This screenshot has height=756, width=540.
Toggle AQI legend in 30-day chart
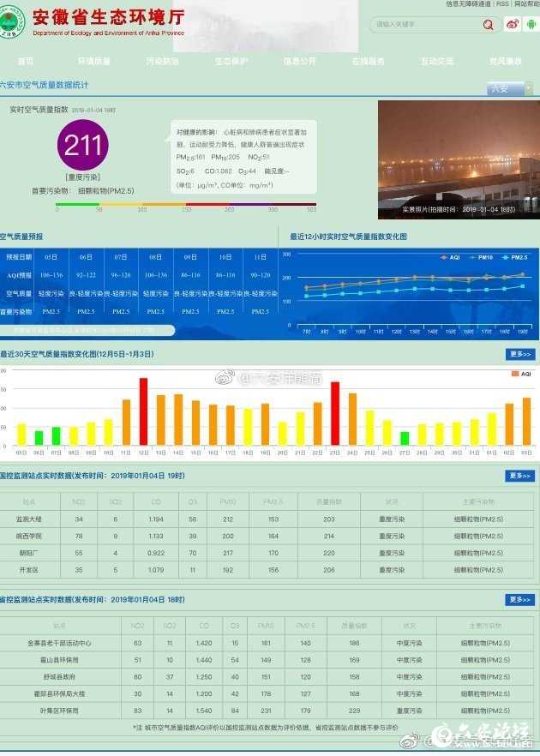(520, 374)
